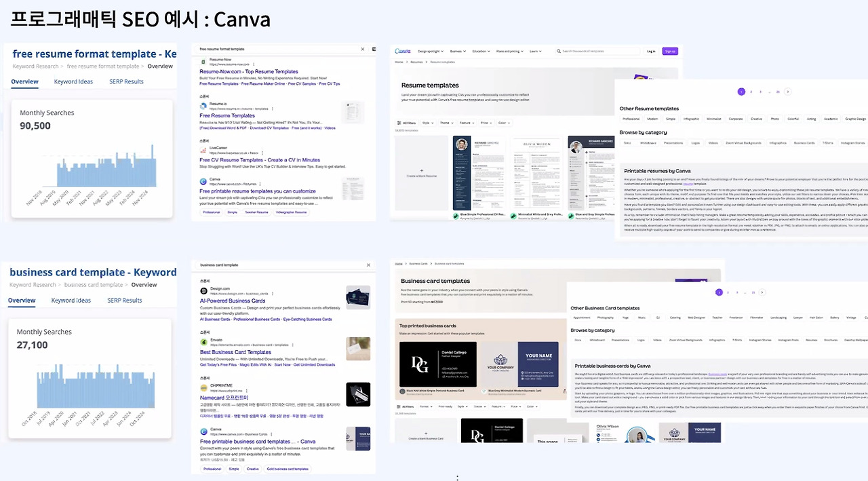
Task: Open the three-dot menu beside Resume.io URL
Action: click(x=271, y=109)
